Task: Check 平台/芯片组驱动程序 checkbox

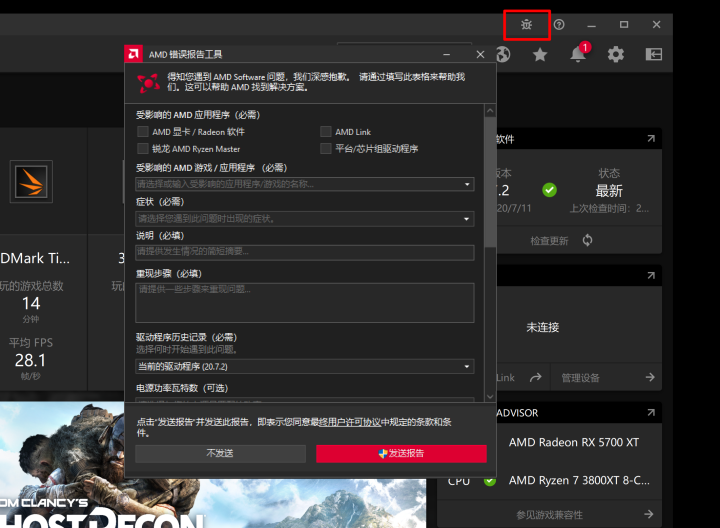Action: tap(326, 148)
